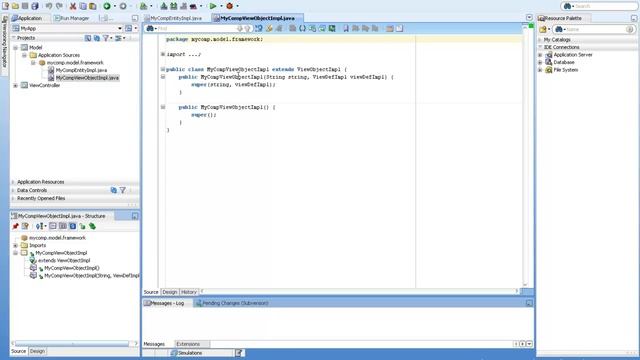Open the MyCompEntityImpl.java editor tab
The image size is (640, 360).
coord(173,18)
